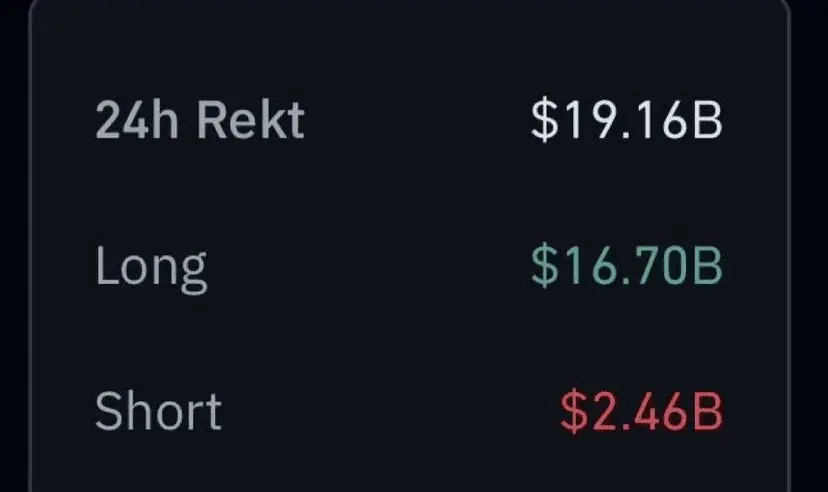This screenshot has height=492, width=828.
Task: Select the red $2.46B short value
Action: [x=640, y=412]
